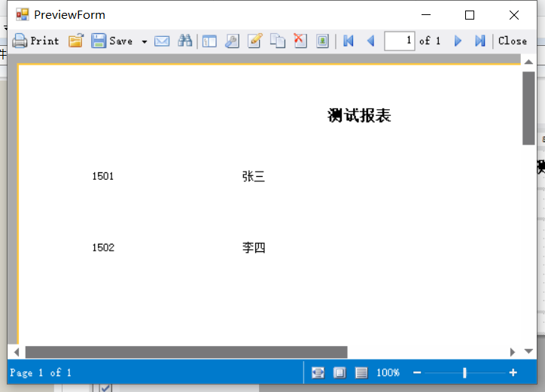Click the page number input field

click(399, 41)
